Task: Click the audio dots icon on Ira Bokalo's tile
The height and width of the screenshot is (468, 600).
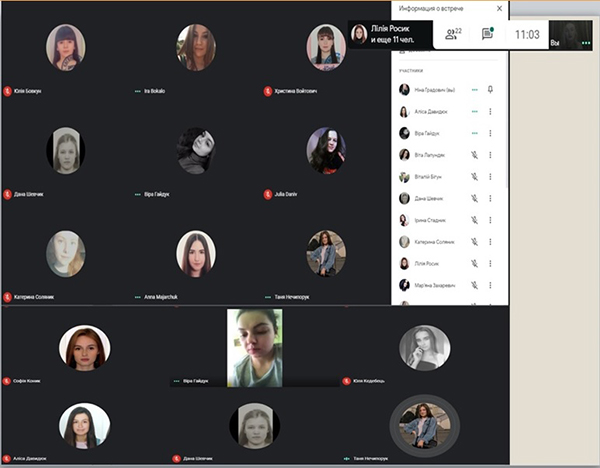Action: pyautogui.click(x=138, y=91)
